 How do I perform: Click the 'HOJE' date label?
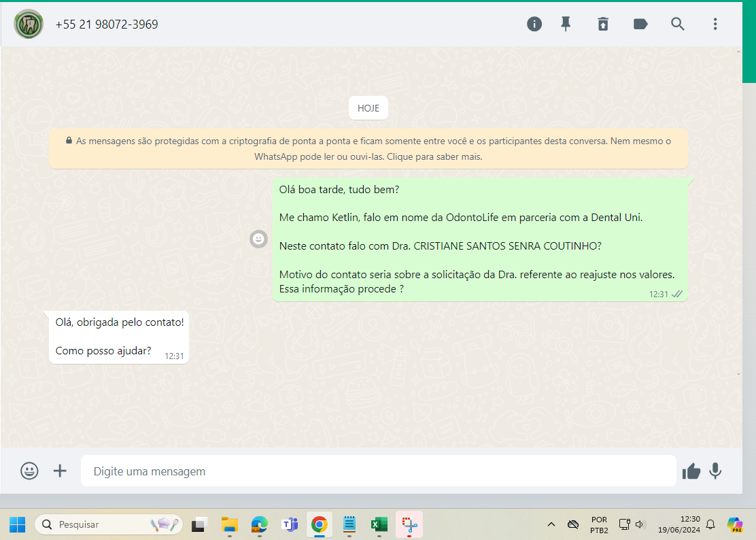click(368, 109)
